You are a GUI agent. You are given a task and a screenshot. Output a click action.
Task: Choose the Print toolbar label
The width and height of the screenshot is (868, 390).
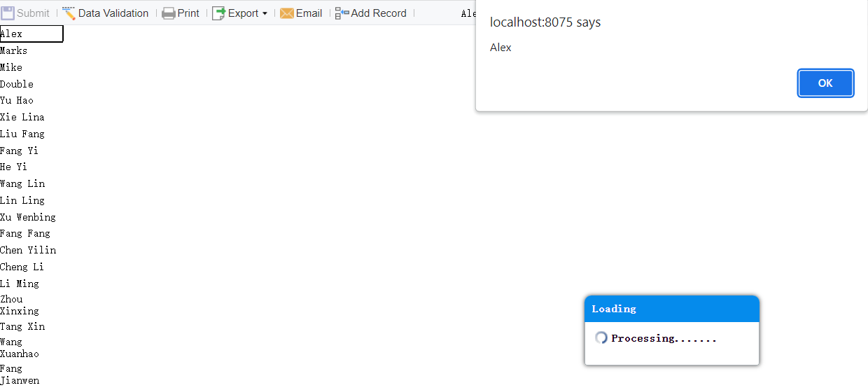[188, 13]
